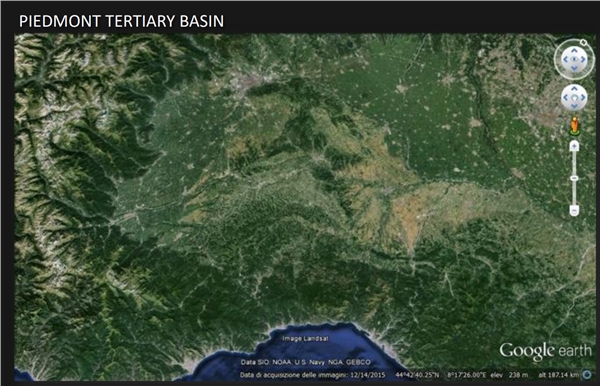Pan map left with Move joystick
The height and width of the screenshot is (386, 600).
565,98
